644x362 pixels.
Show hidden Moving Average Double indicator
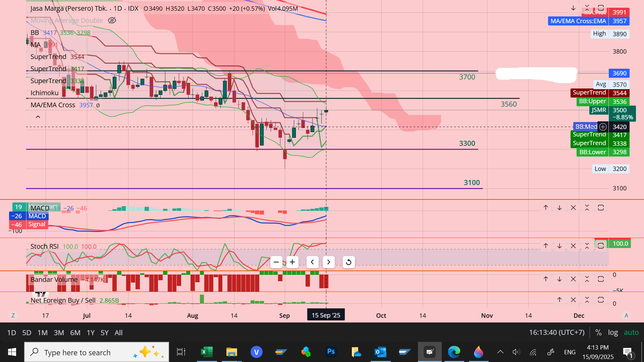point(112,20)
